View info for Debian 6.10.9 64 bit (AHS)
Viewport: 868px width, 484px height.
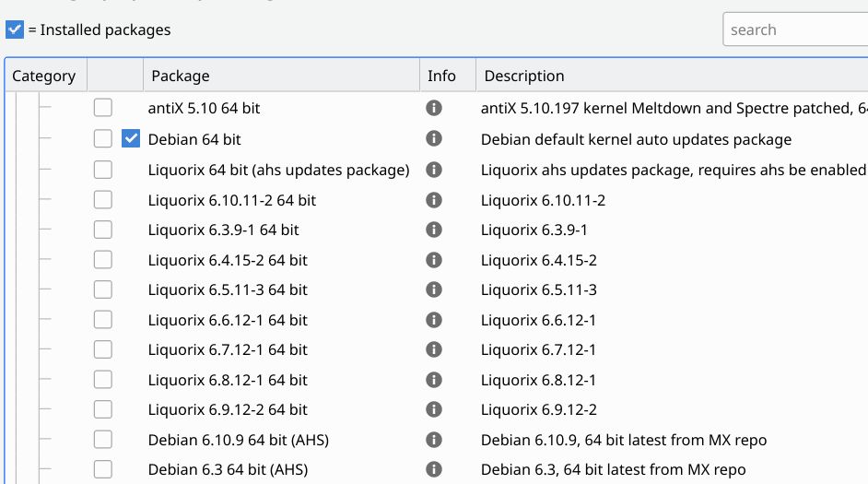[434, 440]
